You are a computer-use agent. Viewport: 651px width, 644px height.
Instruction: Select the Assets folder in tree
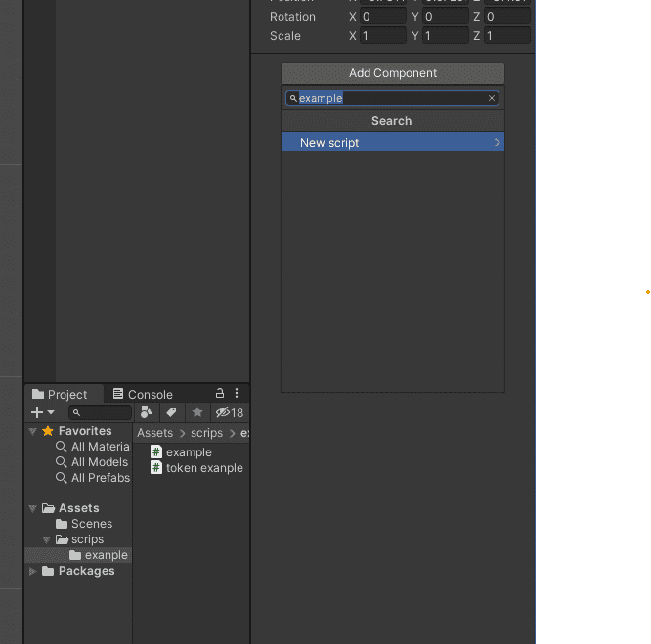click(x=79, y=508)
